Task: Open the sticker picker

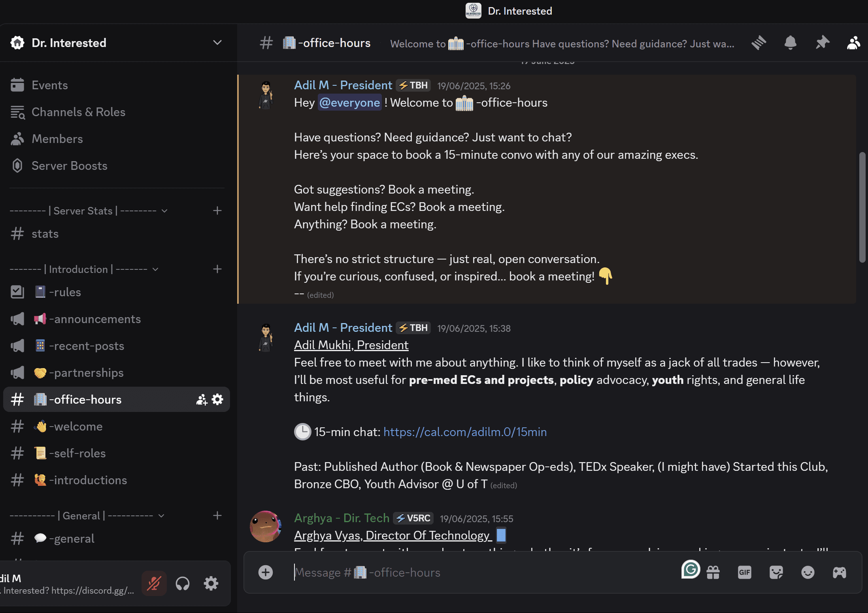Action: pyautogui.click(x=776, y=572)
